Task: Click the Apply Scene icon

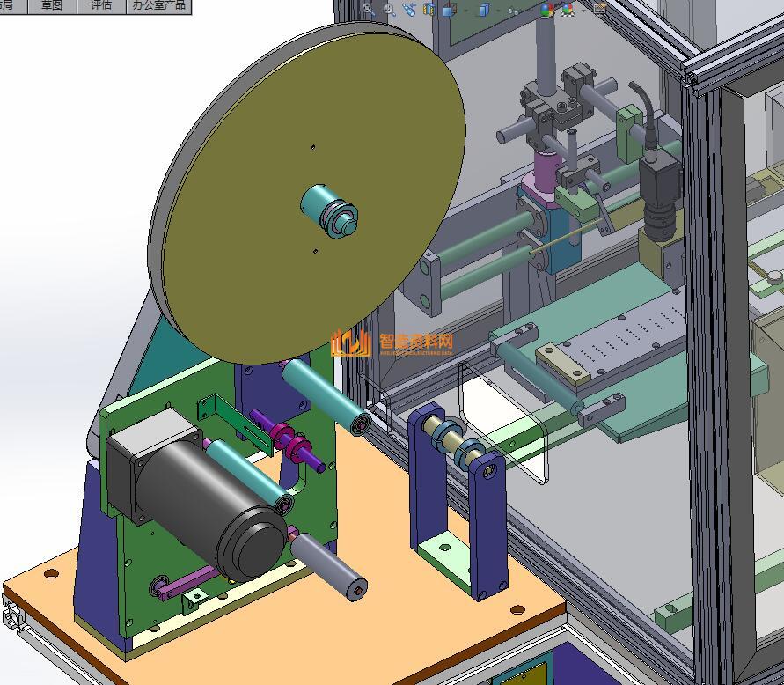Action: click(568, 10)
